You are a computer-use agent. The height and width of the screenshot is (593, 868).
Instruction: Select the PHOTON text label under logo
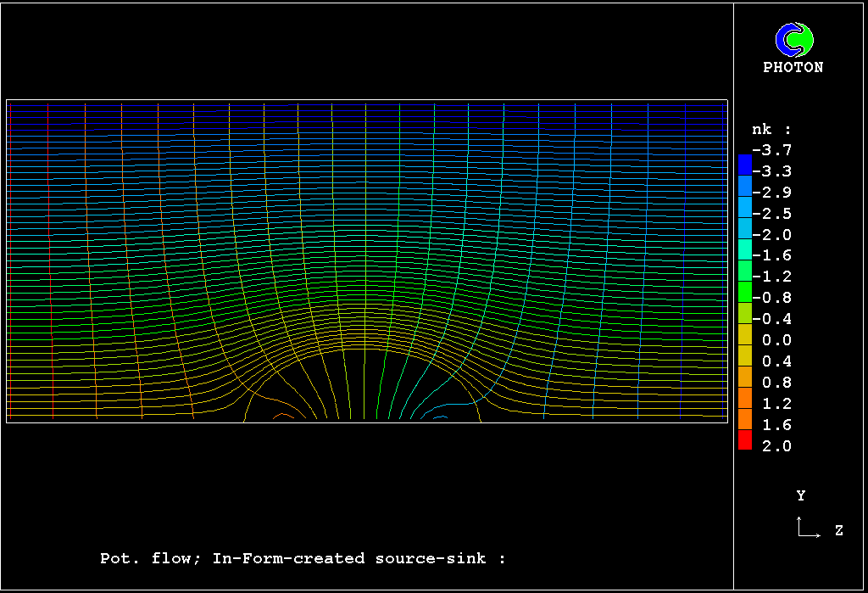click(793, 67)
